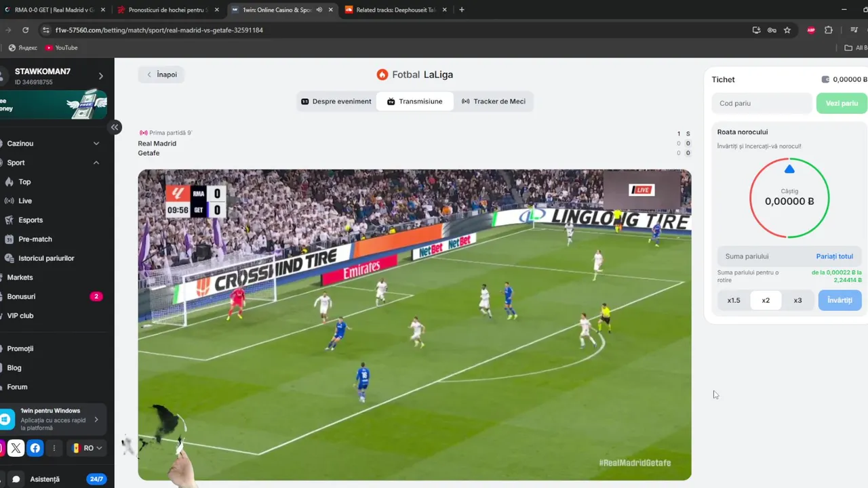Go back with the Înapoi button
The height and width of the screenshot is (488, 868).
click(161, 75)
